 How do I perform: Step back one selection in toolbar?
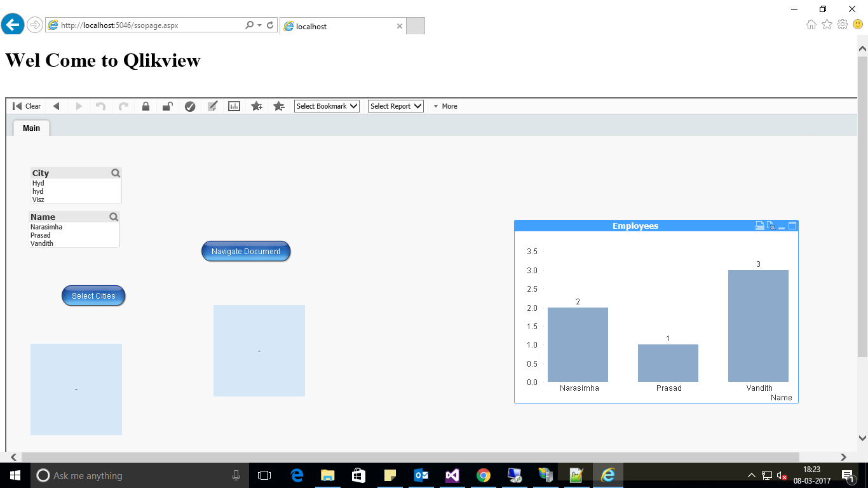56,106
